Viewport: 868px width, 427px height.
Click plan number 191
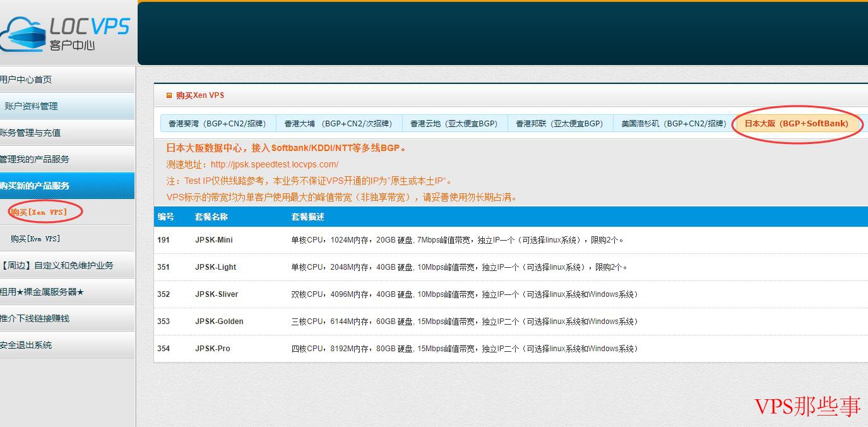pos(163,240)
